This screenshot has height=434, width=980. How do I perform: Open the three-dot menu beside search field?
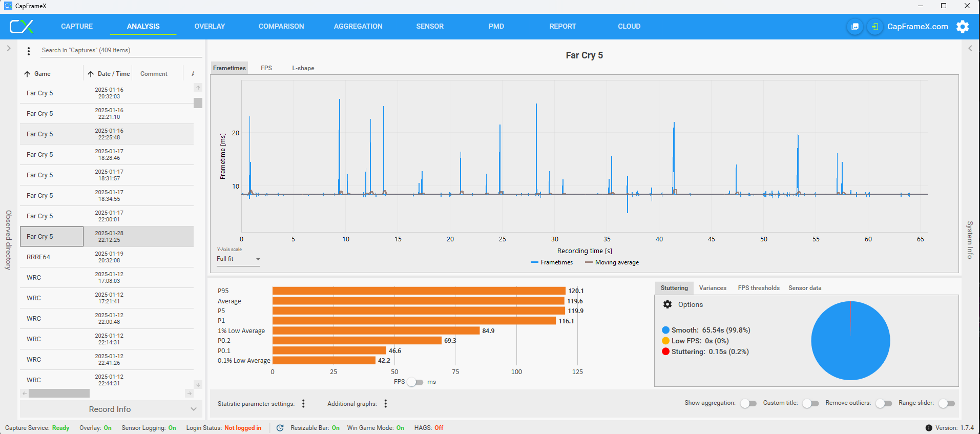pyautogui.click(x=29, y=51)
